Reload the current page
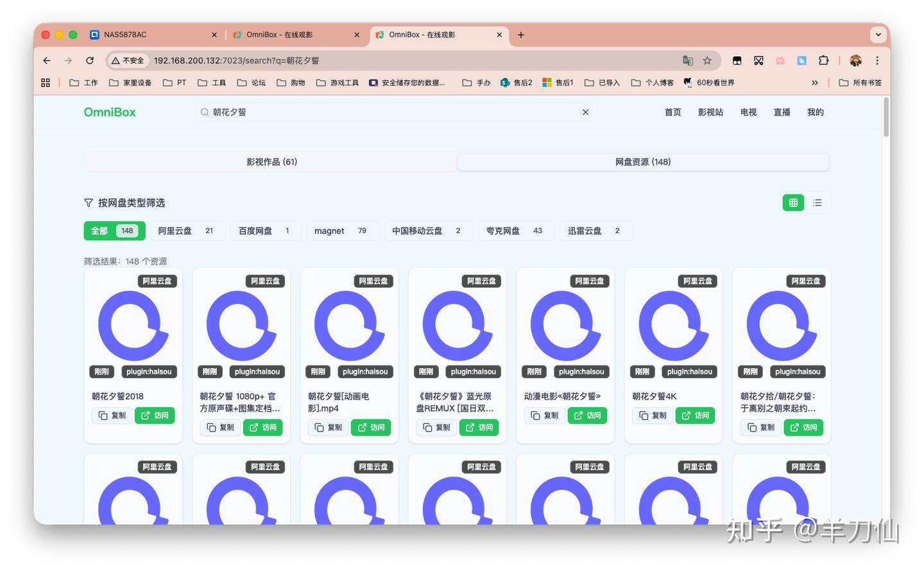The width and height of the screenshot is (924, 569). tap(90, 60)
